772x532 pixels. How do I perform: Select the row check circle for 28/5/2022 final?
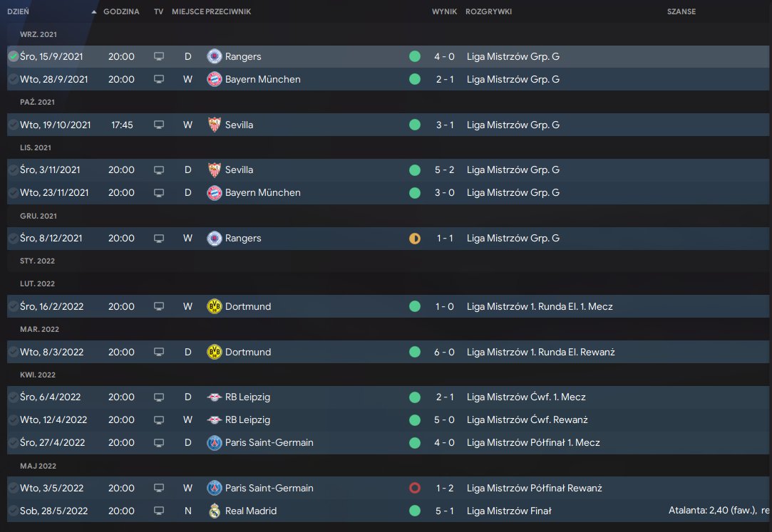pyautogui.click(x=13, y=511)
